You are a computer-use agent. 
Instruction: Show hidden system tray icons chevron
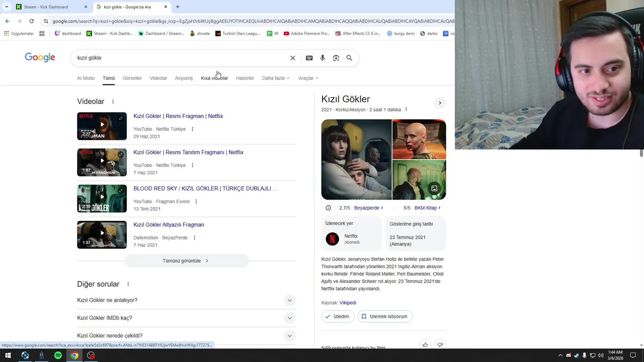pos(560,355)
